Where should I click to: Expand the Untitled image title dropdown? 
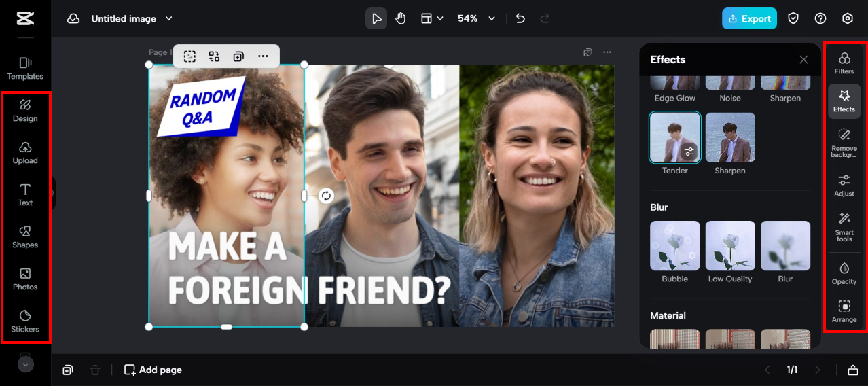point(169,19)
